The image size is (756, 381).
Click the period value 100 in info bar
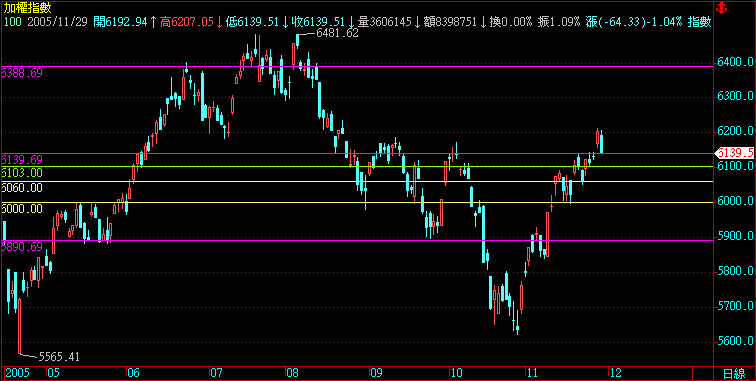pos(13,22)
